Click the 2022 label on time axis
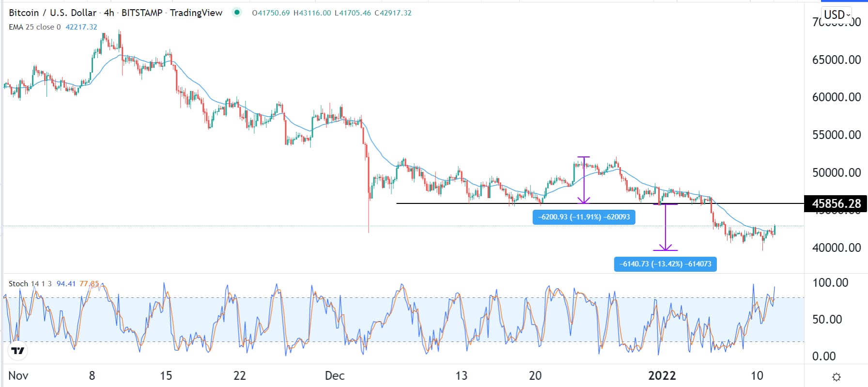This screenshot has width=868, height=387. (x=662, y=375)
